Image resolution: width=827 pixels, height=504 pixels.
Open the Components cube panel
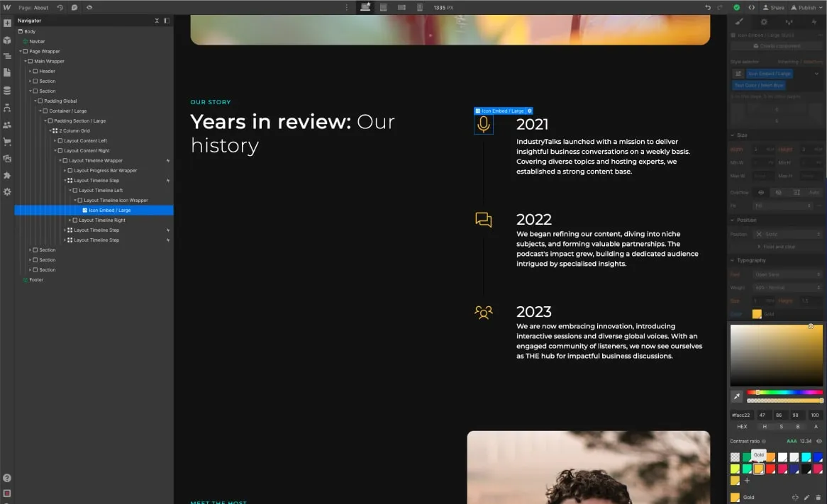click(x=7, y=40)
